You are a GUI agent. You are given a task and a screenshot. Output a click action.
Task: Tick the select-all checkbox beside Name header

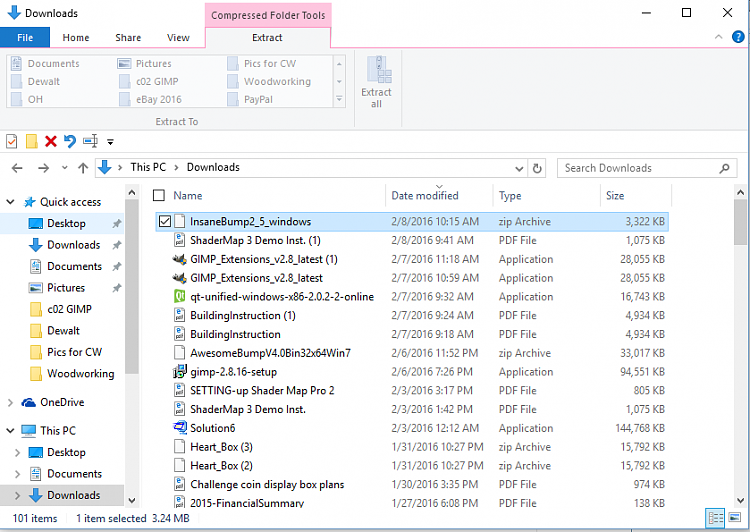coord(159,195)
